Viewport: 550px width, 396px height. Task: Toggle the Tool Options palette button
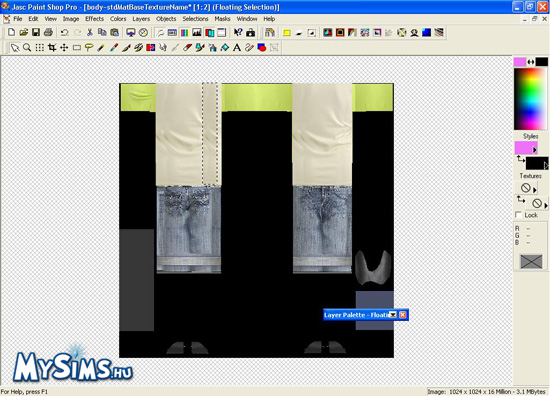point(172,33)
